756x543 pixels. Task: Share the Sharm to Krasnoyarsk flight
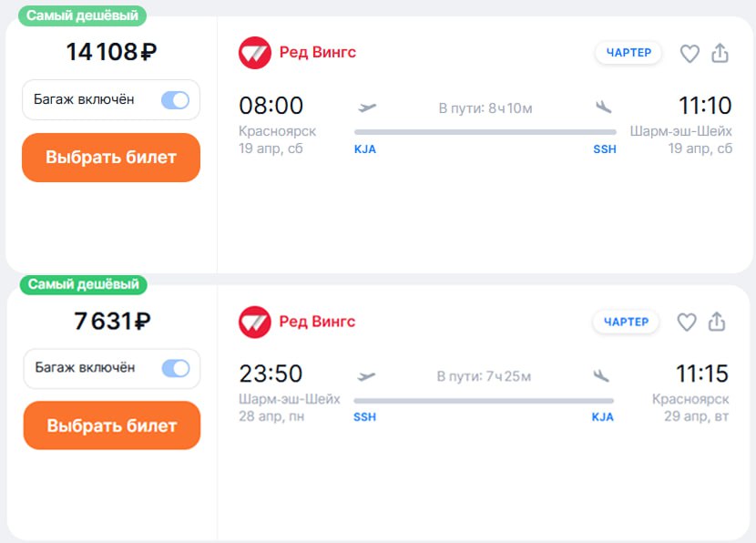[x=717, y=322]
